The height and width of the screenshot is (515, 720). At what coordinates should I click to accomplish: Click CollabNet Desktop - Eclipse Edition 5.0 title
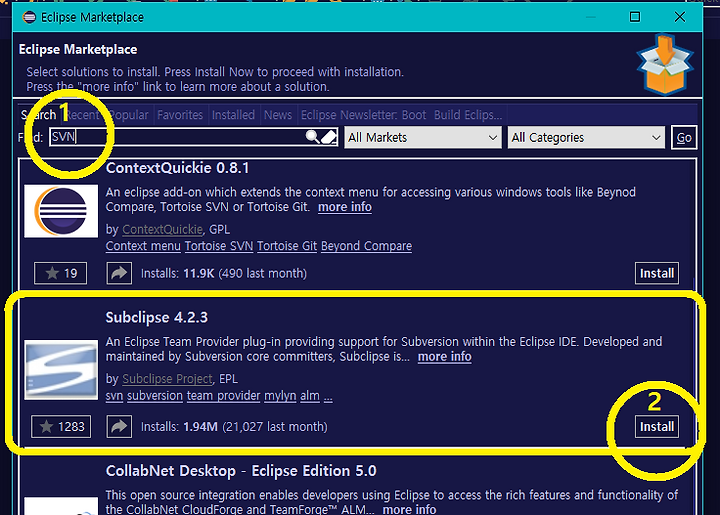[241, 471]
